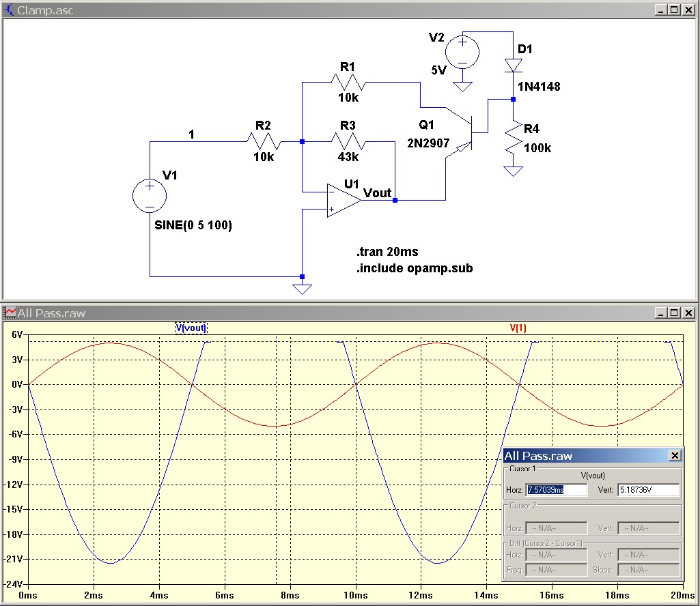Screen dimensions: 700x606
Task: Select the V1 sine voltage source symbol
Action: [x=150, y=196]
